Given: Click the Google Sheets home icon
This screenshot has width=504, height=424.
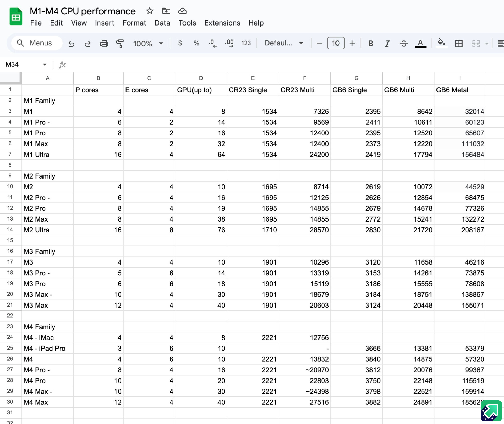Looking at the screenshot, I should coord(16,16).
